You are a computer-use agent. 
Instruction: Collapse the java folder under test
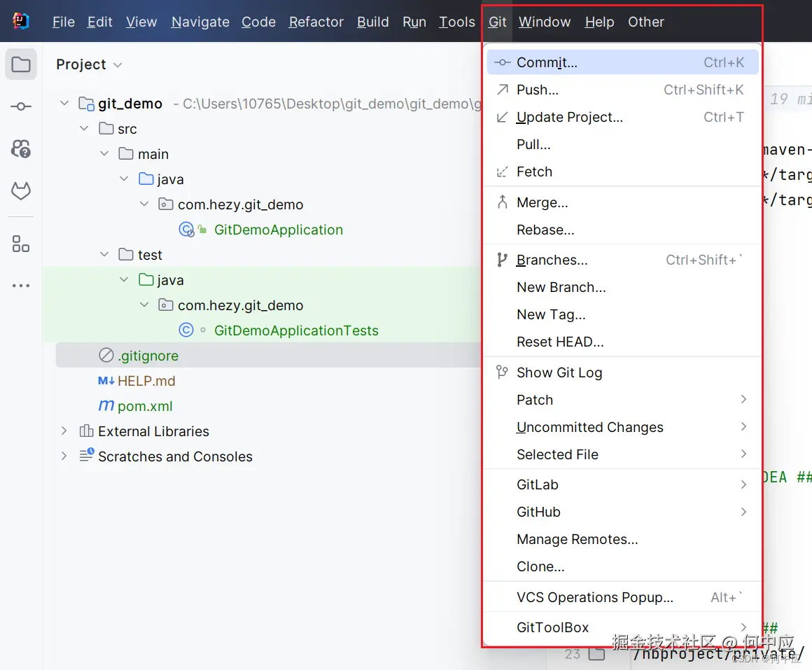click(x=124, y=279)
